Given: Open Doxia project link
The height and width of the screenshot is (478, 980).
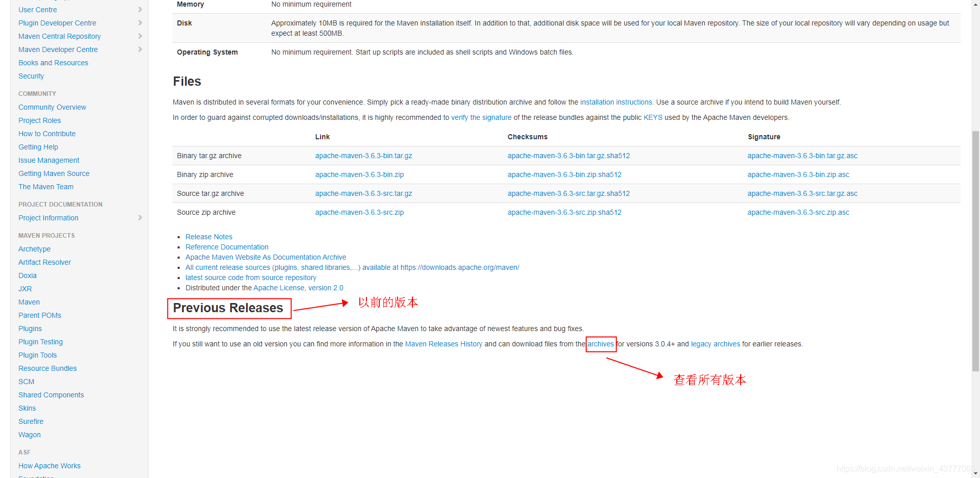Looking at the screenshot, I should click(x=28, y=275).
